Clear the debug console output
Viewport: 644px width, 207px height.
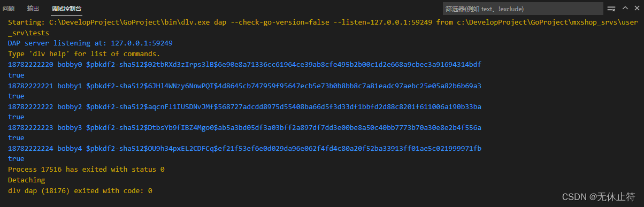611,9
